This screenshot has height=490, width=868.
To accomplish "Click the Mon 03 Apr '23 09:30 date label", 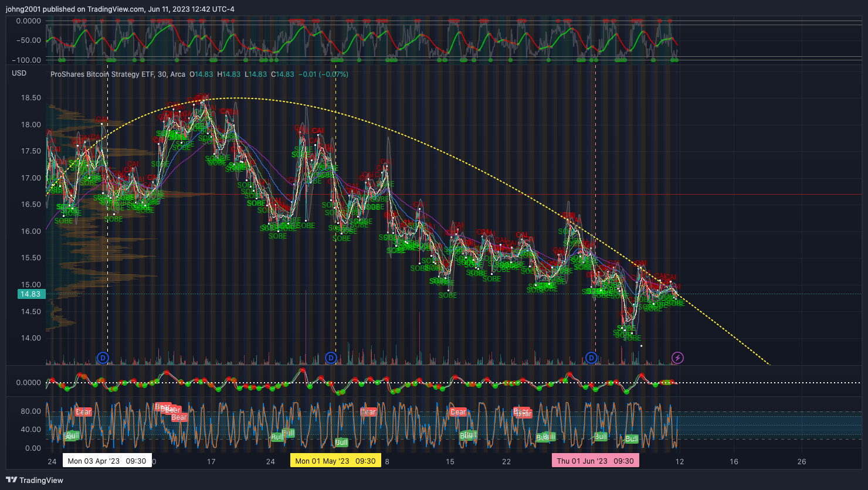I will 107,461.
